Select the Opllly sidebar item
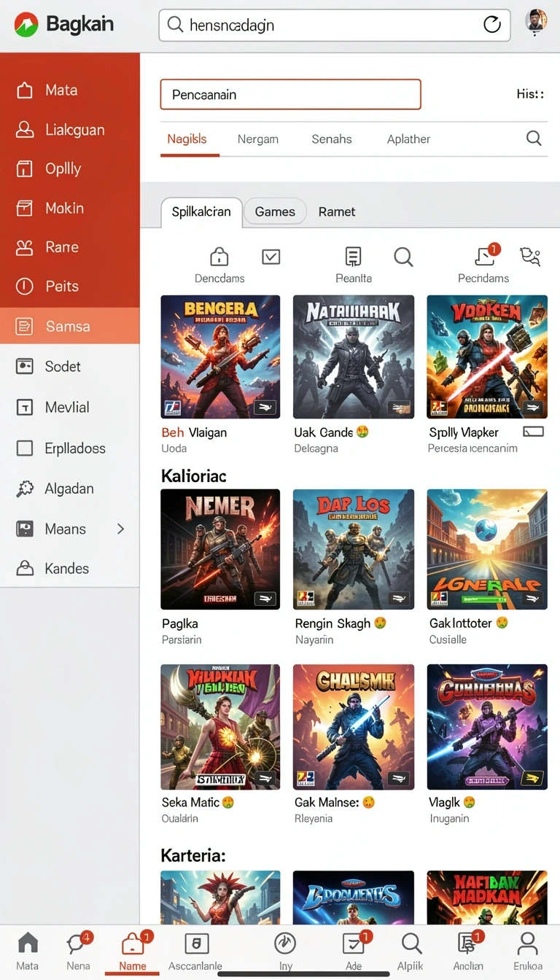Image resolution: width=560 pixels, height=980 pixels. (x=70, y=168)
